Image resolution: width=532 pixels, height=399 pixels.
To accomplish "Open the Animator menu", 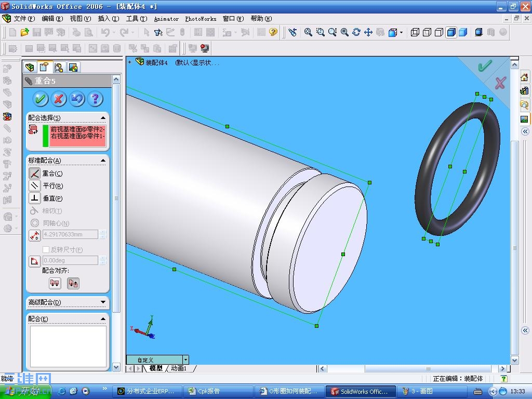I will 166,19.
